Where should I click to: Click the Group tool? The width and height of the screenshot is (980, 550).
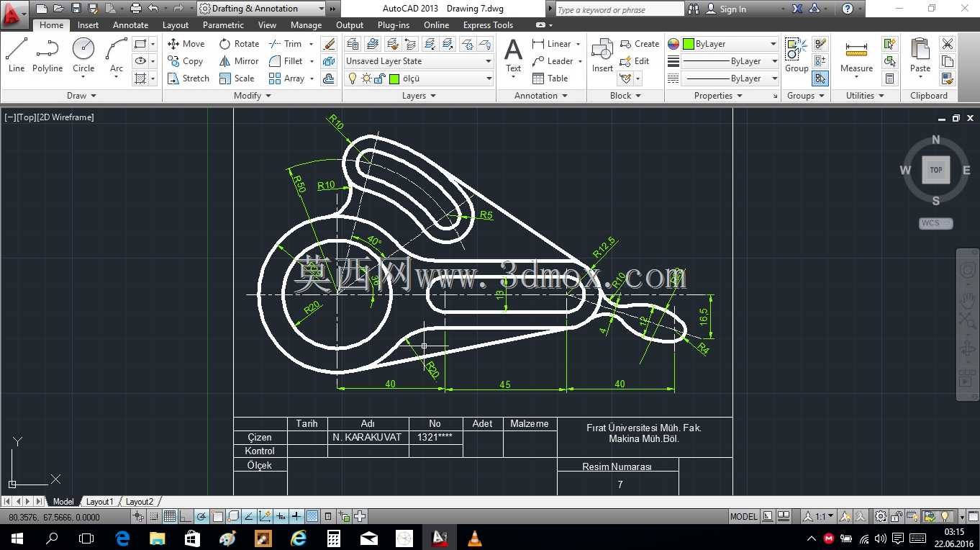(x=797, y=55)
